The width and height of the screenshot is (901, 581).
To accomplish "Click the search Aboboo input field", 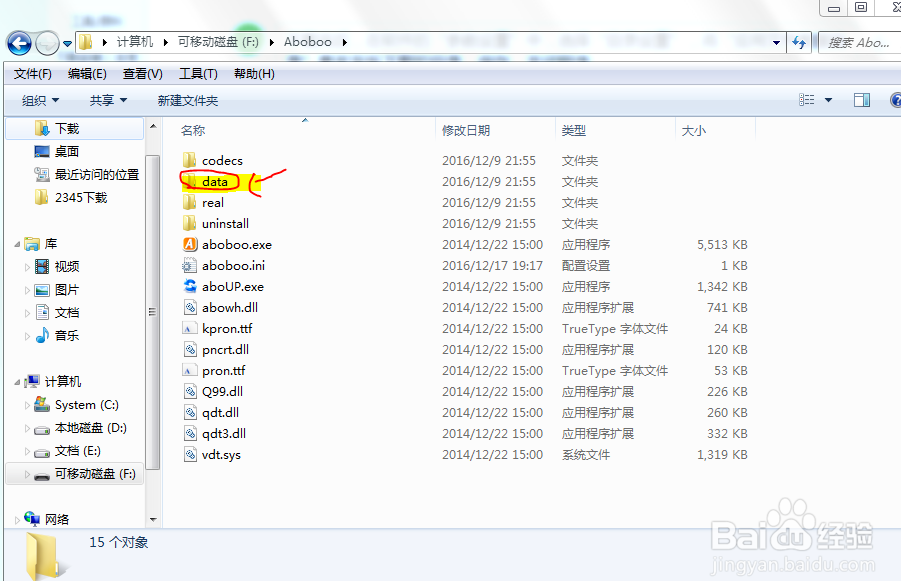I will (860, 43).
